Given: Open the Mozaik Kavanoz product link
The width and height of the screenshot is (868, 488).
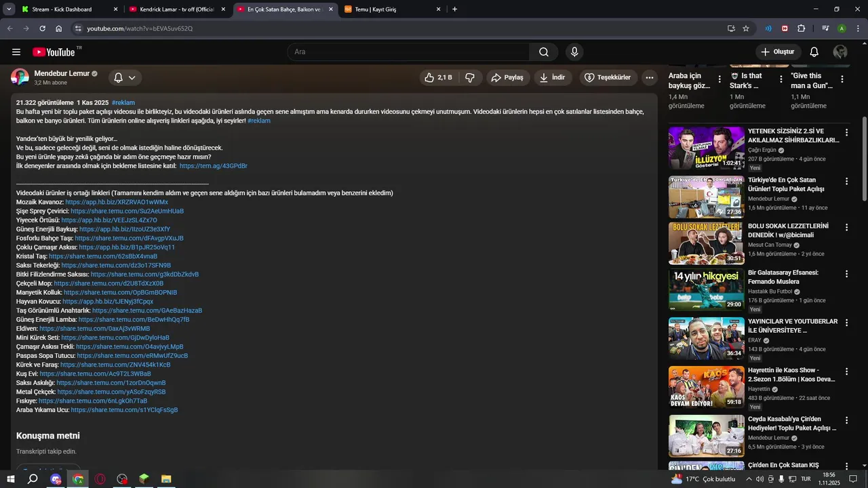Looking at the screenshot, I should tap(117, 202).
